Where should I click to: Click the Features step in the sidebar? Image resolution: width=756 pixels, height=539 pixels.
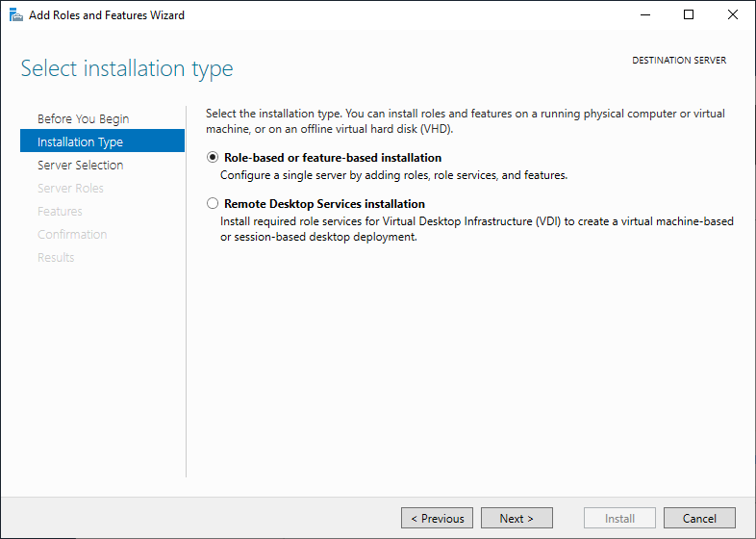pyautogui.click(x=60, y=212)
